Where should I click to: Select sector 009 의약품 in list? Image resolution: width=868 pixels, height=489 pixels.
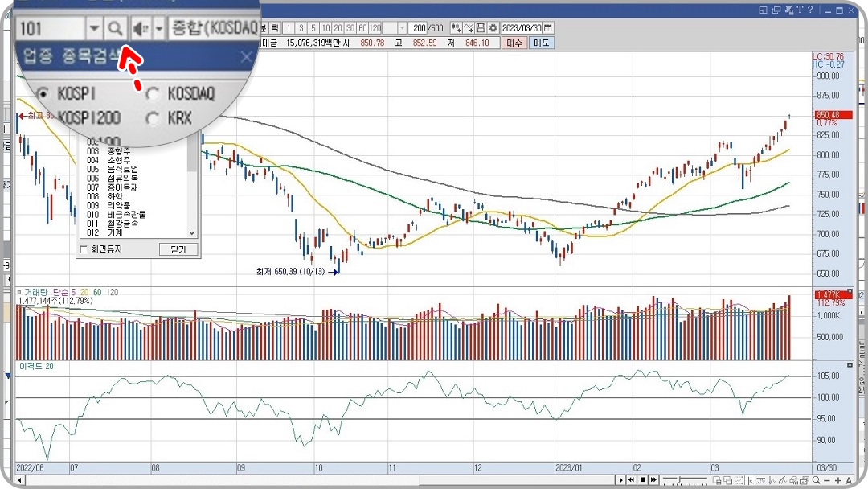coord(136,205)
